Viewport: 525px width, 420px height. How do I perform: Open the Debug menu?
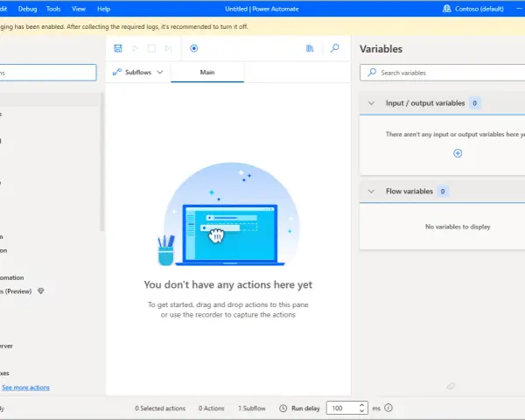[x=27, y=9]
